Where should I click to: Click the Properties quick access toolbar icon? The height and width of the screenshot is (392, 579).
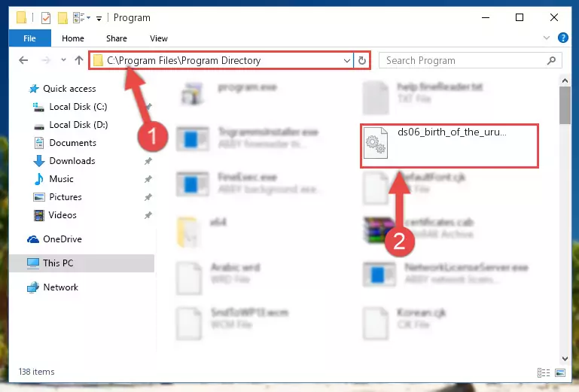point(46,18)
